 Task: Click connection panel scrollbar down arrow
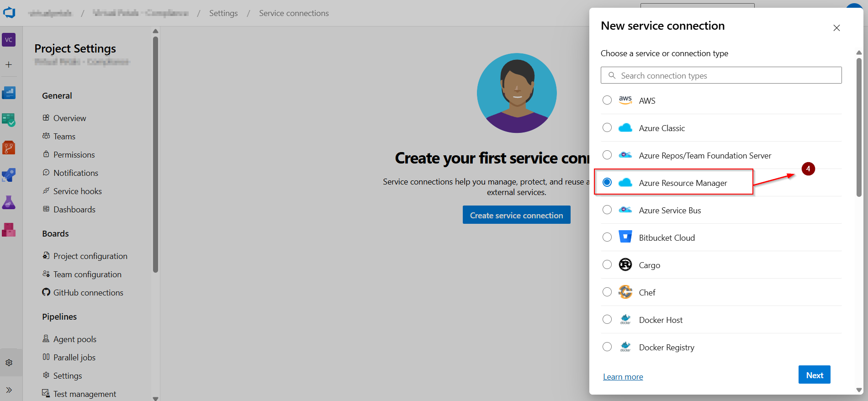tap(859, 390)
